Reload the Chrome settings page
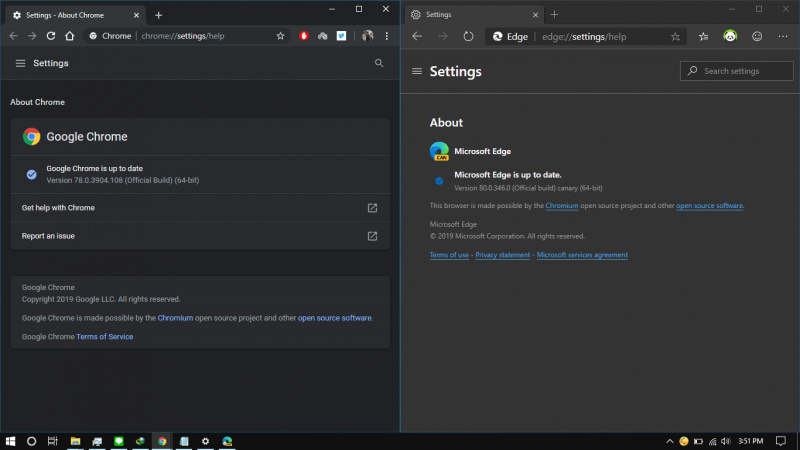The height and width of the screenshot is (450, 800). pos(51,36)
